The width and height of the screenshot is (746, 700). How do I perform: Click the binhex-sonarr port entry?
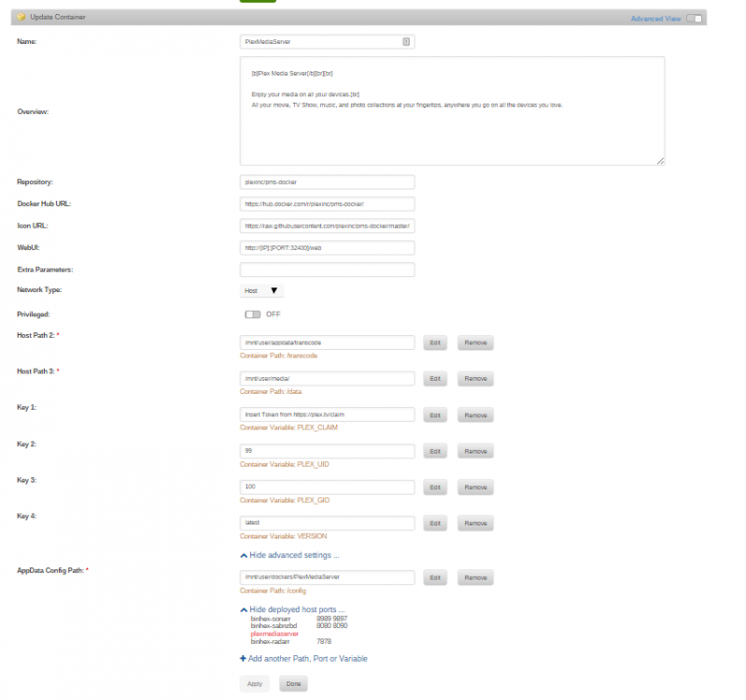click(x=299, y=619)
